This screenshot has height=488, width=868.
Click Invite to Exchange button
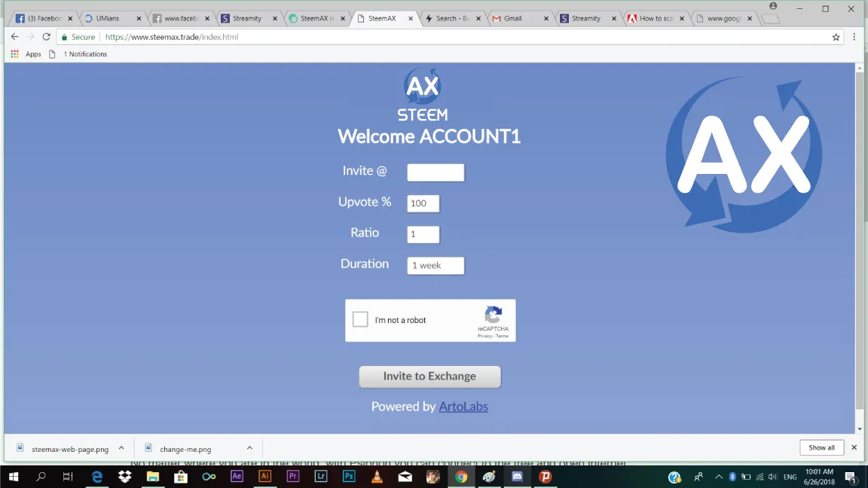429,377
